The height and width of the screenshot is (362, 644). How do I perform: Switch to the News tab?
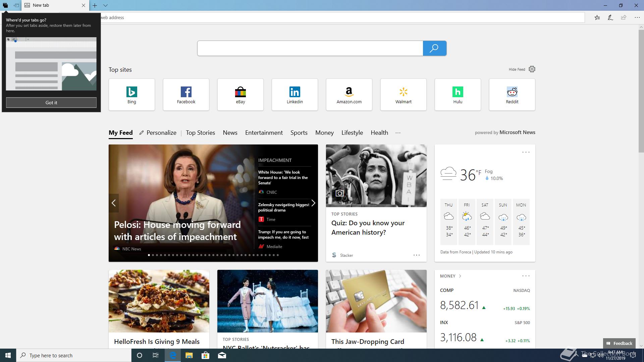tap(230, 133)
